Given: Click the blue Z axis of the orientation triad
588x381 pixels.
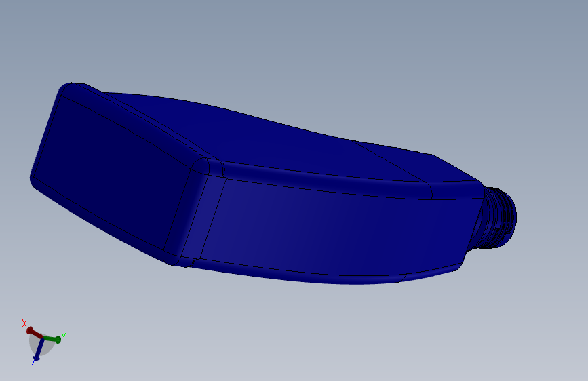Looking at the screenshot, I should [x=39, y=350].
